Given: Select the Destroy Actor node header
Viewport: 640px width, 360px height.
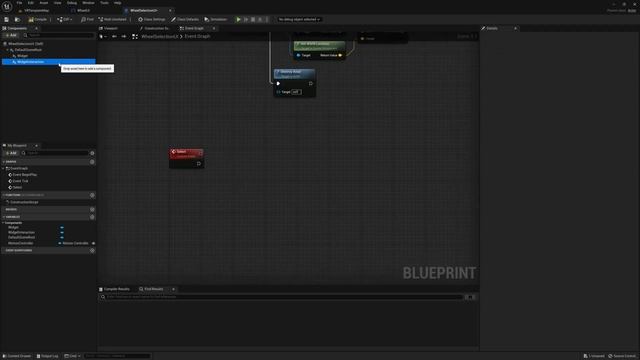Looking at the screenshot, I should (x=294, y=73).
